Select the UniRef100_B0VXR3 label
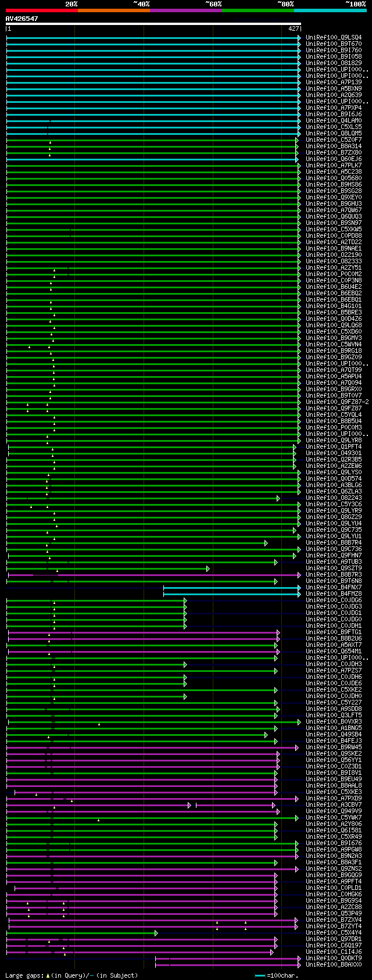The width and height of the screenshot is (372, 980). coord(334,721)
